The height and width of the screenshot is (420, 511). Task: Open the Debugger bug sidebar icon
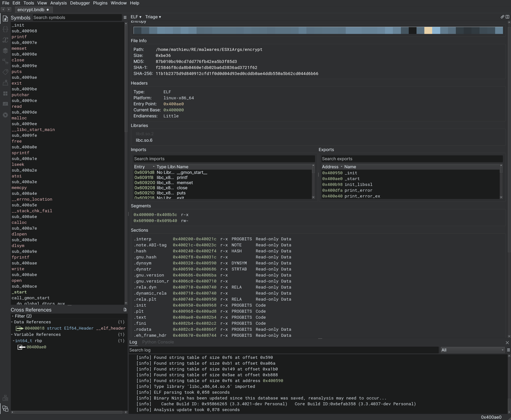coord(5,115)
